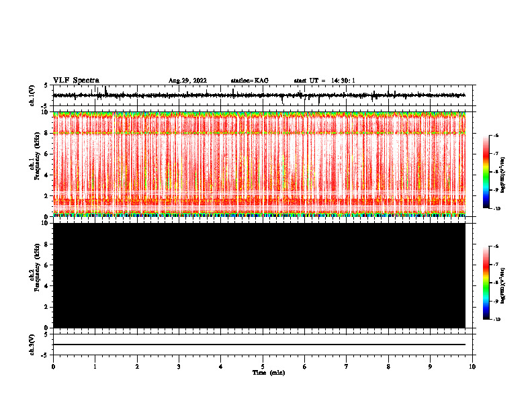Click the "ch.3(V)" axis label
Viewport: 532px width, 411px height.
click(x=32, y=345)
